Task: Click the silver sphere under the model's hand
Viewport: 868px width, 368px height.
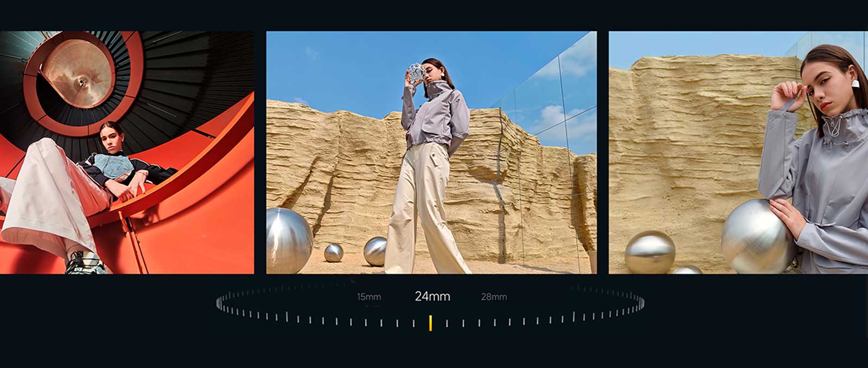Action: point(757,236)
